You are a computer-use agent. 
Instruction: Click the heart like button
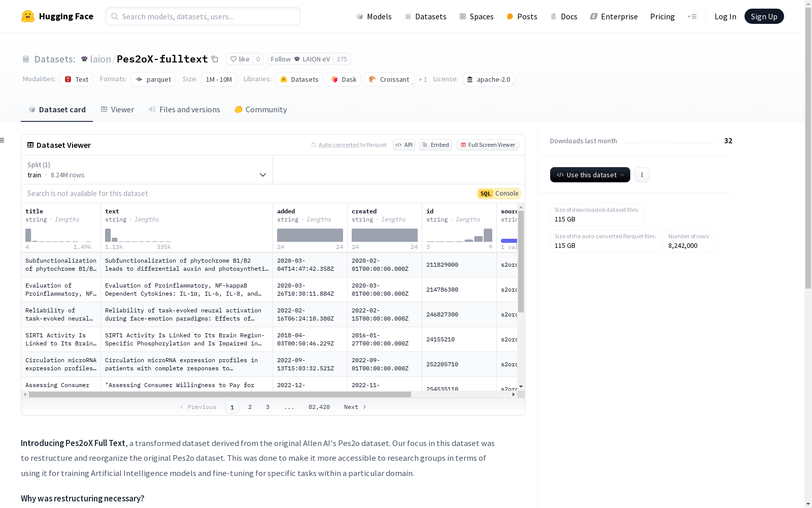240,59
